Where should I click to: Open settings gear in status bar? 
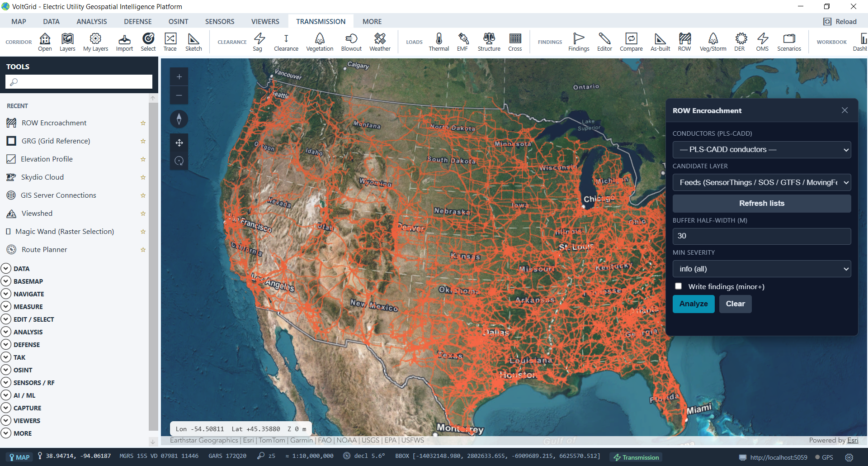tap(849, 457)
